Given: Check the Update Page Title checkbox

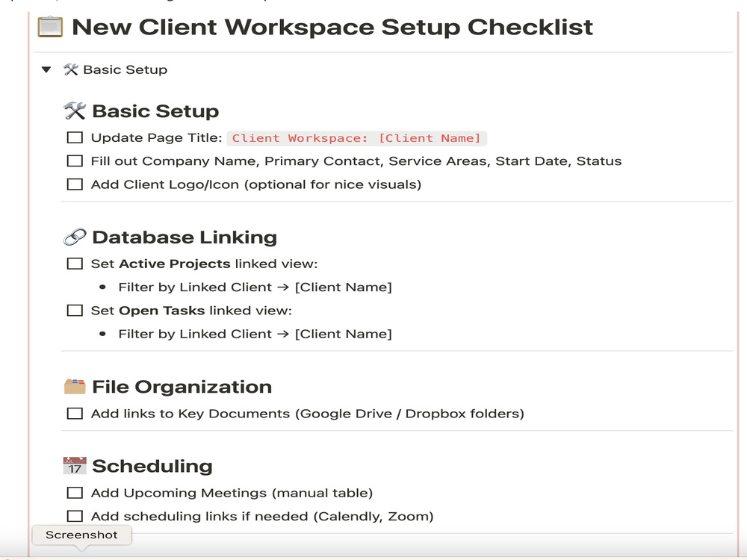Looking at the screenshot, I should [x=75, y=137].
